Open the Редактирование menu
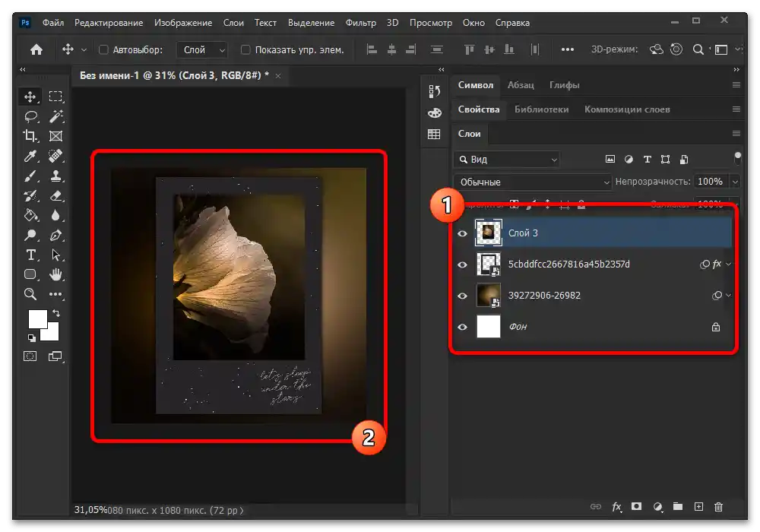 tap(109, 23)
